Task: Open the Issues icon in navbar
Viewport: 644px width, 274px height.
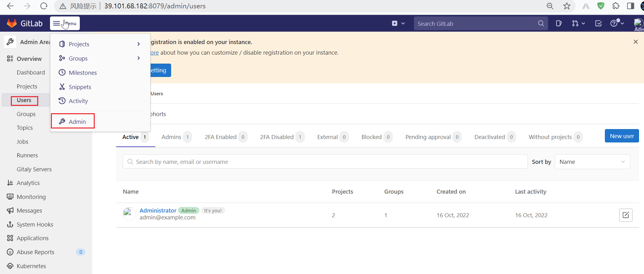Action: point(559,23)
